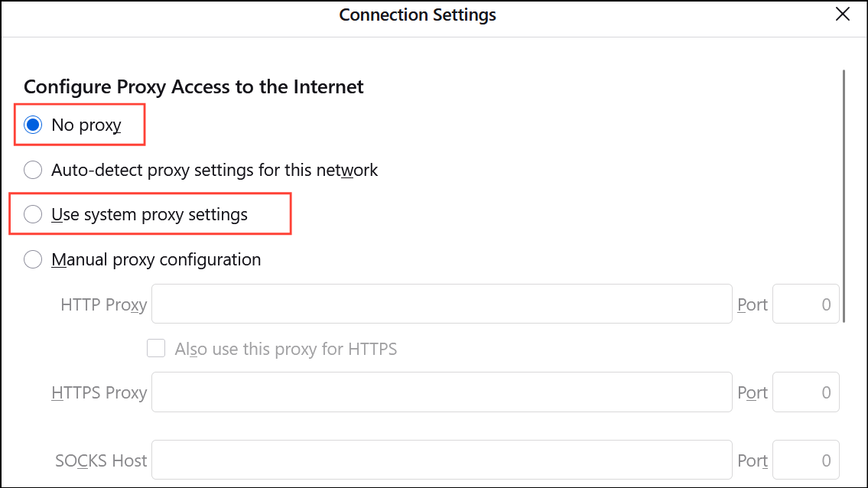Switch to "Manual proxy configuration"
The height and width of the screenshot is (488, 868).
[33, 259]
